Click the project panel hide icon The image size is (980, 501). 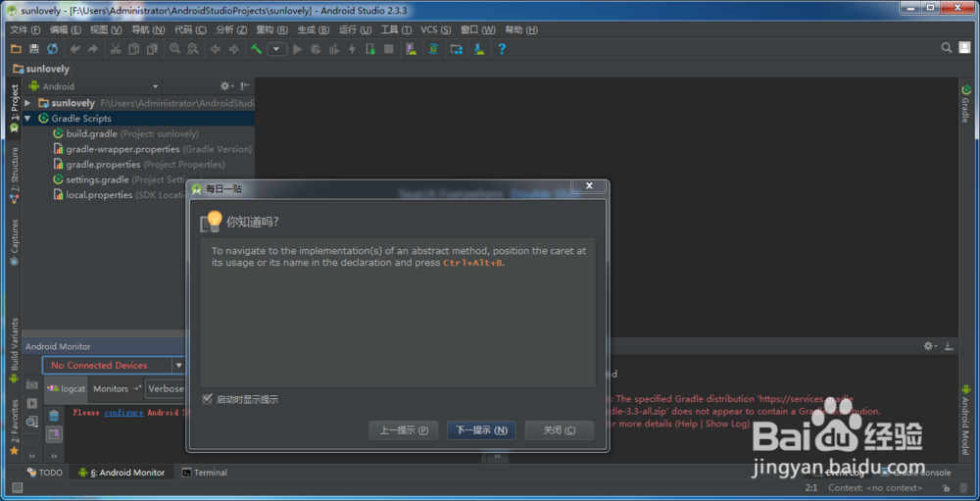point(245,86)
